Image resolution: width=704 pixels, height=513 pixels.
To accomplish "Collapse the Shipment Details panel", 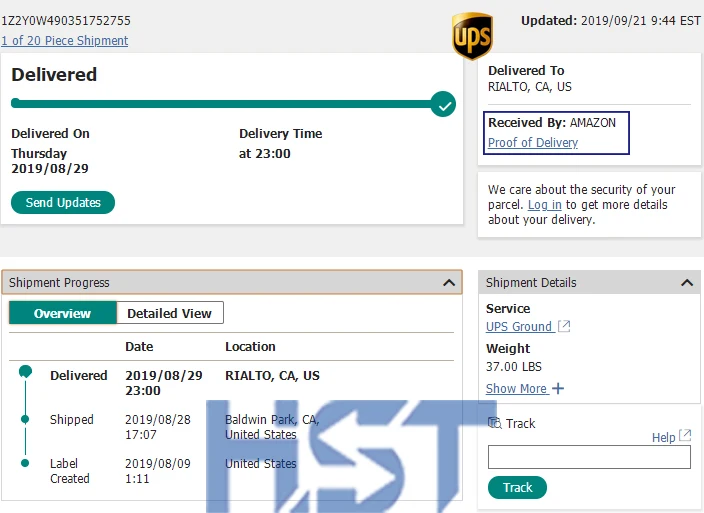I will pyautogui.click(x=687, y=283).
